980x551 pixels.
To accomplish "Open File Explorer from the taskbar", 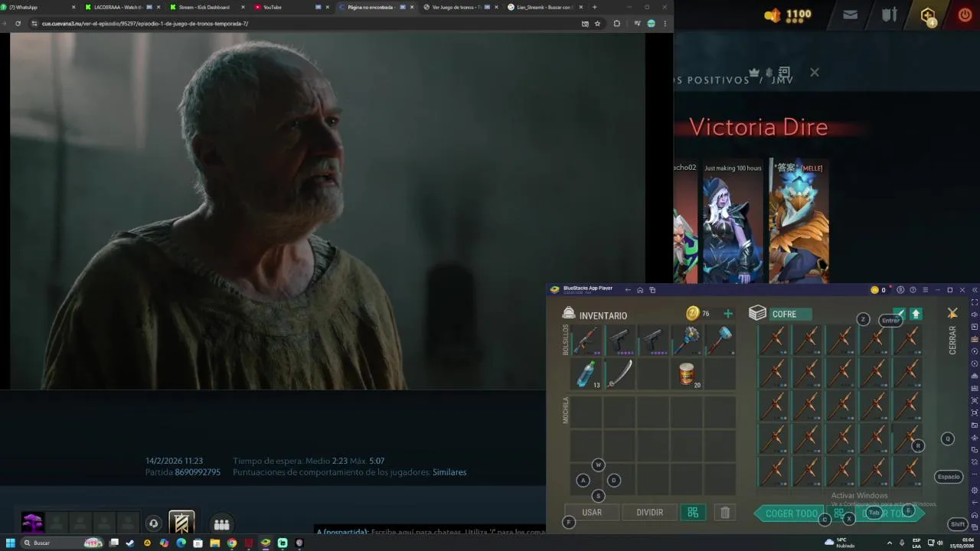I will pos(215,543).
